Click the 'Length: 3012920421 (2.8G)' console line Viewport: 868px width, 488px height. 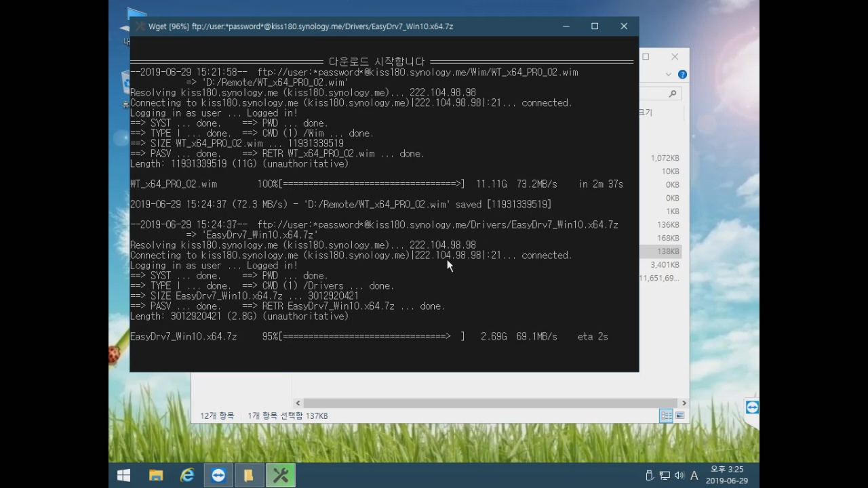[x=239, y=316]
